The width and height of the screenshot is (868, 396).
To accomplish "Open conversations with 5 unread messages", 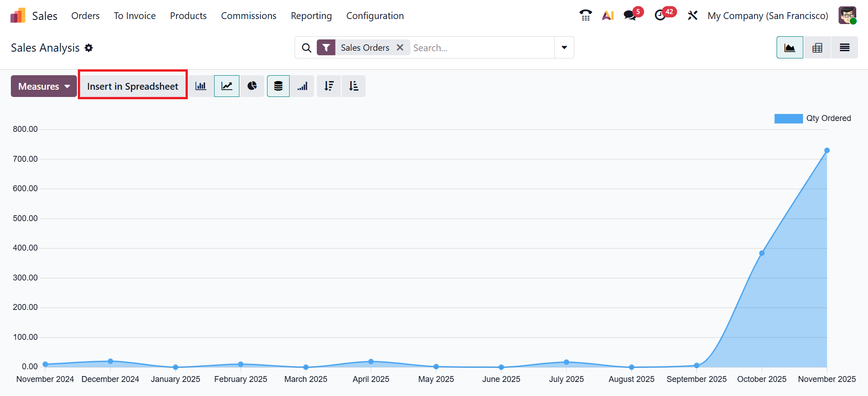I will tap(630, 15).
